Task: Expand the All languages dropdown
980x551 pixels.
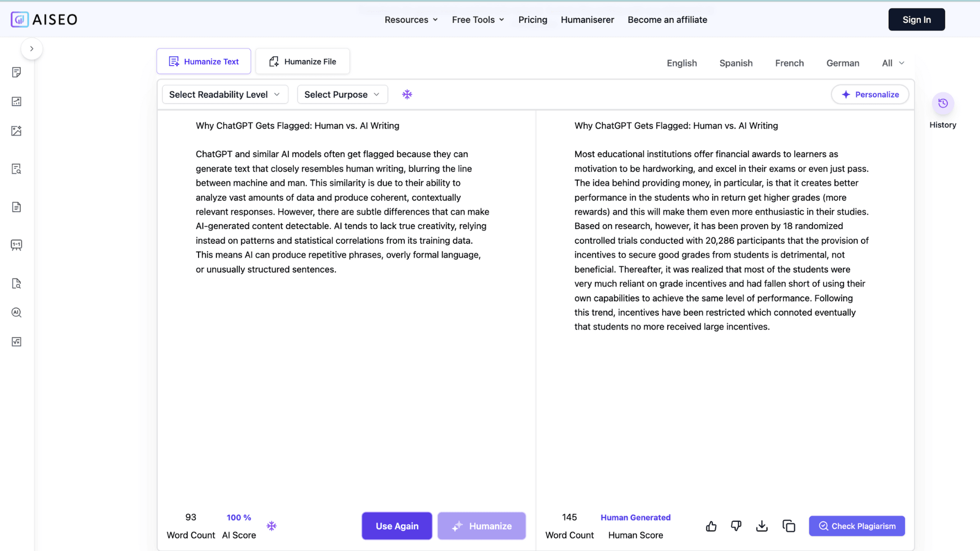Action: point(893,63)
